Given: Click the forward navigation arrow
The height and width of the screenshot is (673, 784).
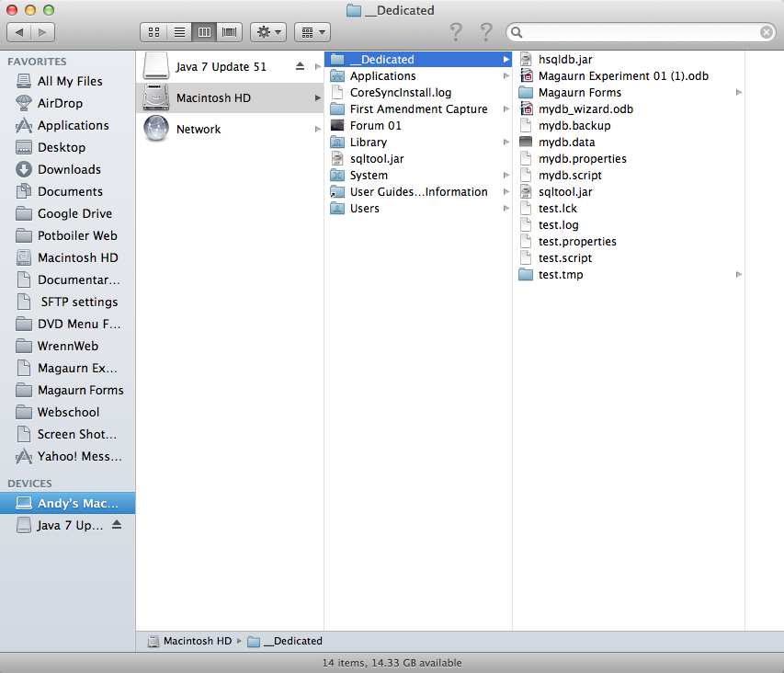Looking at the screenshot, I should pyautogui.click(x=42, y=32).
